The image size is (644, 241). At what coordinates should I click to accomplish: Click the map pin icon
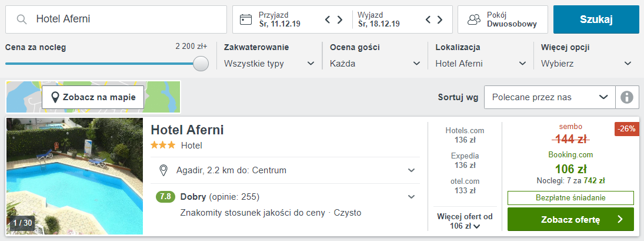click(x=55, y=97)
